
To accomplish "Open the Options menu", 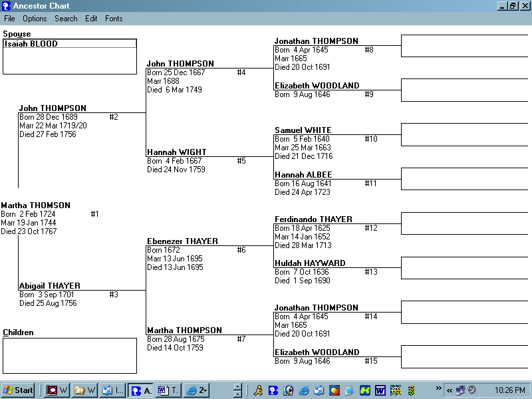I will [x=35, y=19].
